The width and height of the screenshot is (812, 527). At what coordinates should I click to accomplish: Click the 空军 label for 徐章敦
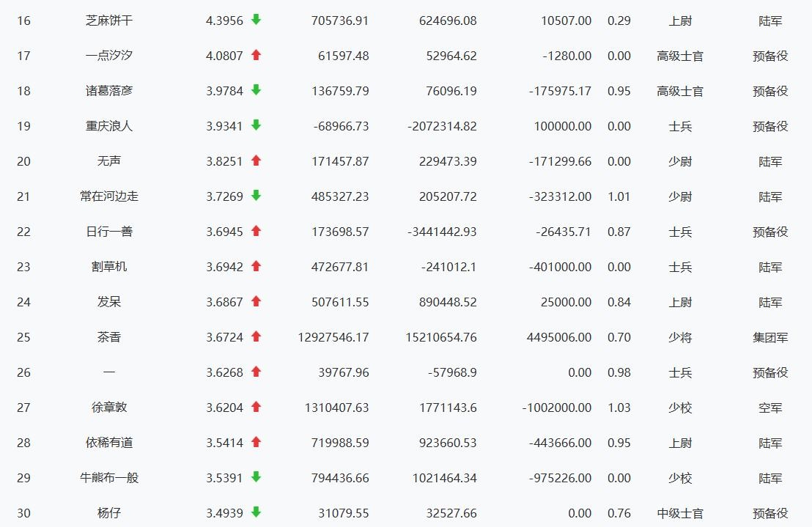[x=770, y=408]
